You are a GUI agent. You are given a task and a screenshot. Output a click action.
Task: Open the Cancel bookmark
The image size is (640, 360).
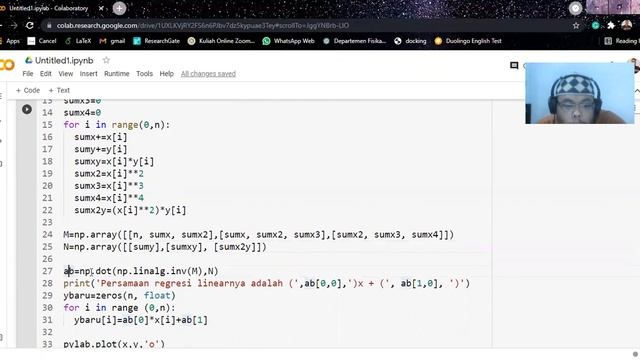42,41
